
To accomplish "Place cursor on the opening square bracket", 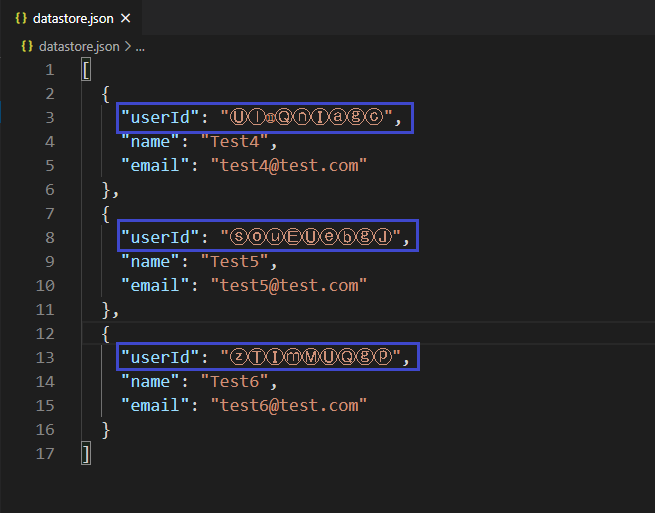I will point(86,70).
